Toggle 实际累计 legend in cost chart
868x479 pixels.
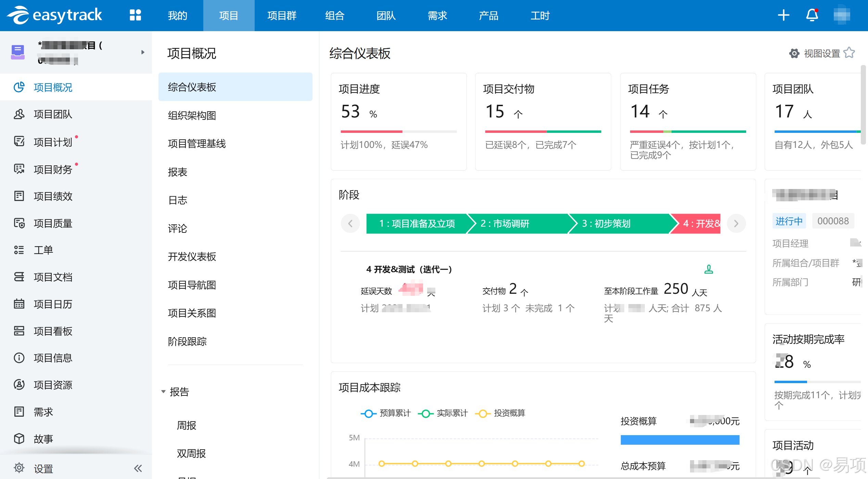(443, 413)
